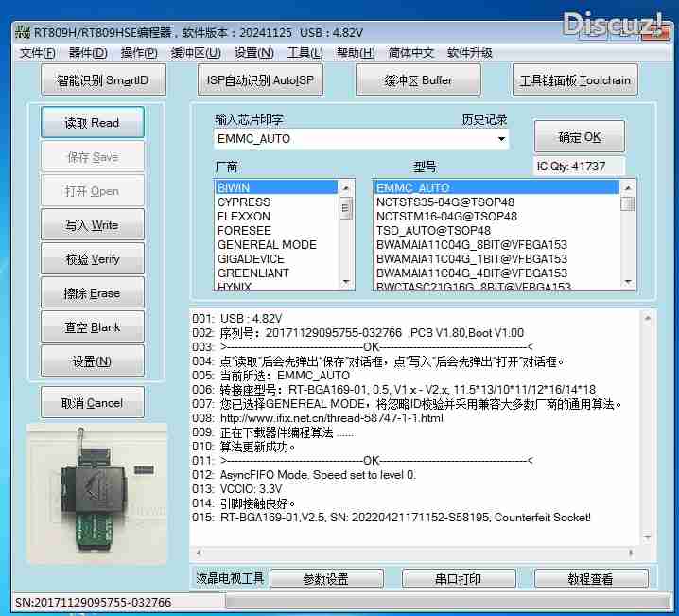Click the 软件升级 menu item
This screenshot has height=616, width=679.
pyautogui.click(x=470, y=53)
